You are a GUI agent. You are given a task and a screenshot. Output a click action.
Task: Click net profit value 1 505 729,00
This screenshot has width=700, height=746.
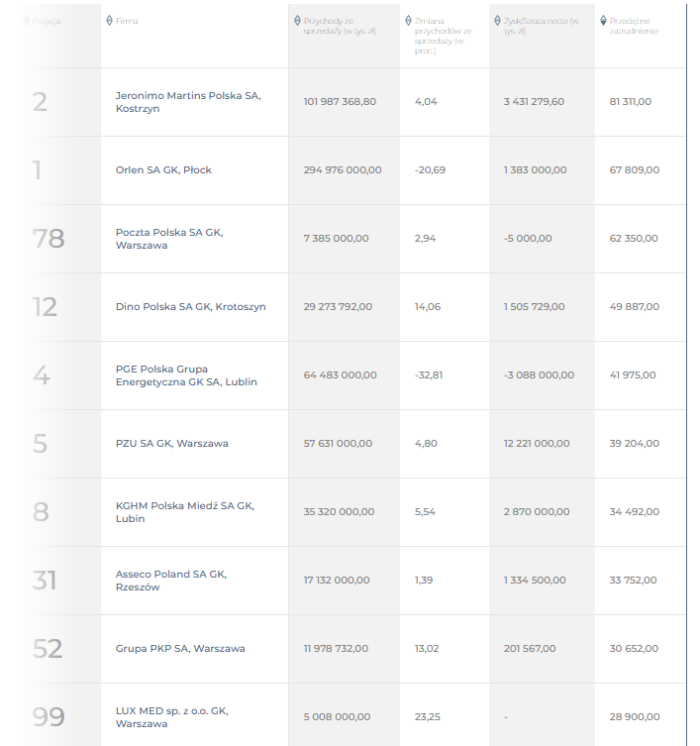click(x=534, y=307)
